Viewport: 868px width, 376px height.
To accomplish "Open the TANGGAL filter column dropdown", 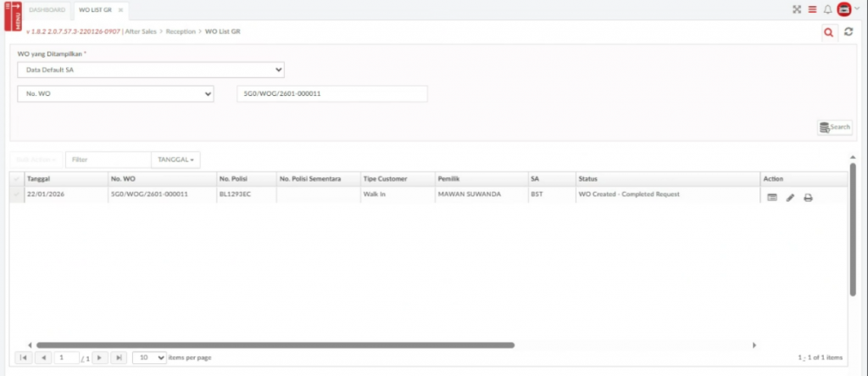I will pos(175,160).
